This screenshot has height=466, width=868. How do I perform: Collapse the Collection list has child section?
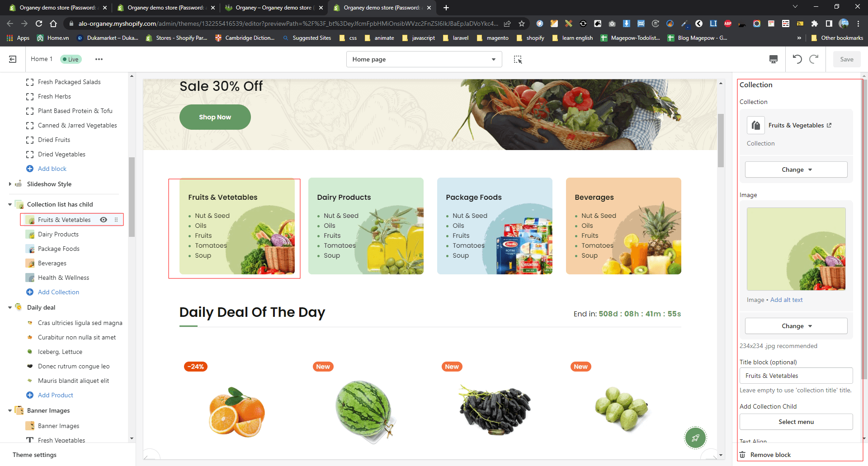pos(10,204)
